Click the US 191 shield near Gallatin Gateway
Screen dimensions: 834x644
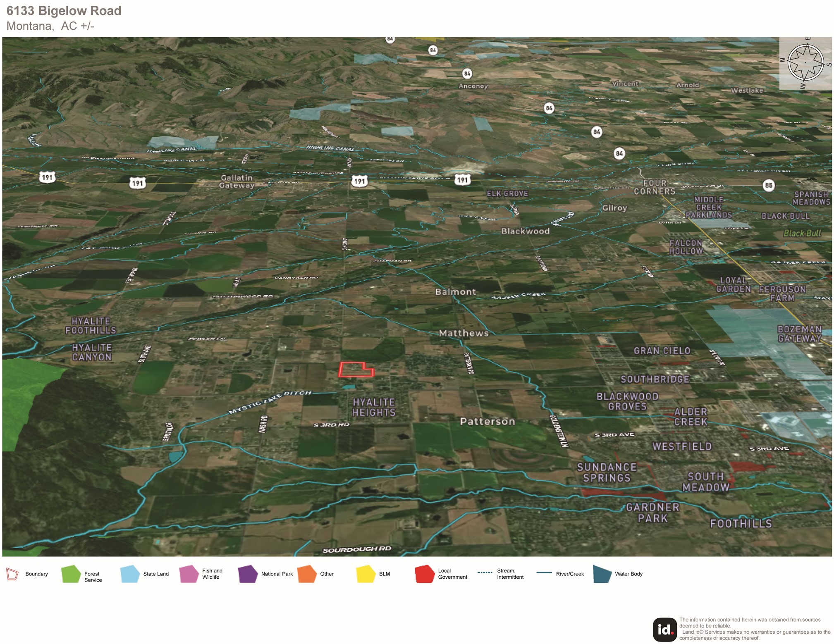(137, 183)
